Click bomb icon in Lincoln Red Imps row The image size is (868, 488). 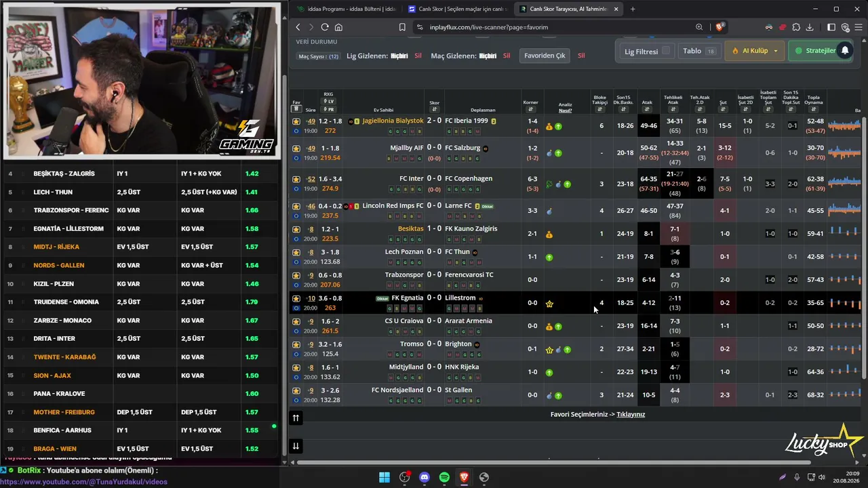[x=549, y=211]
